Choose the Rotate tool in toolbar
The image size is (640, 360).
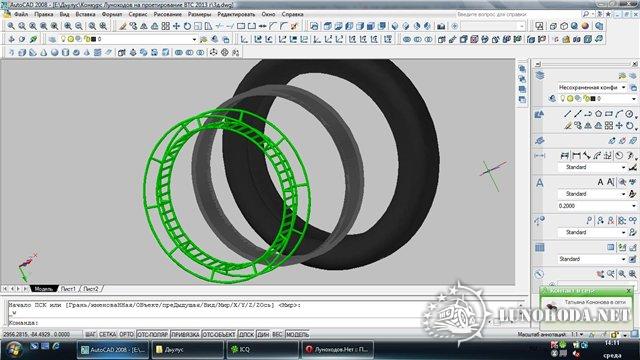pyautogui.click(x=187, y=26)
